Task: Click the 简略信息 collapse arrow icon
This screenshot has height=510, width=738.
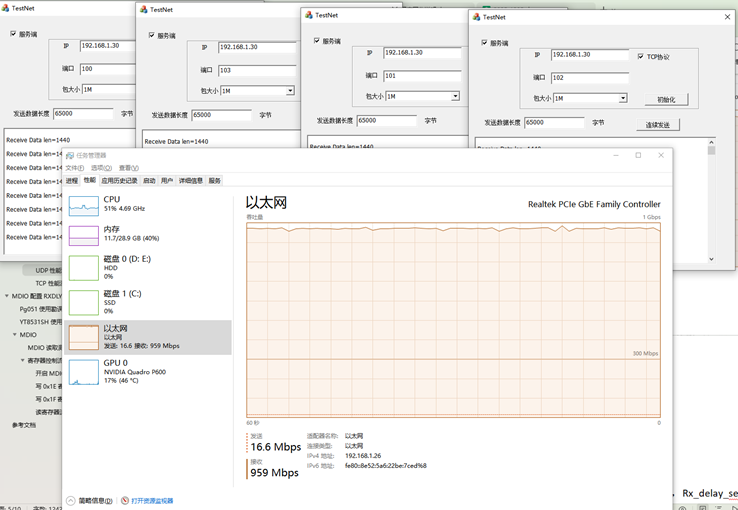Action: (71, 501)
